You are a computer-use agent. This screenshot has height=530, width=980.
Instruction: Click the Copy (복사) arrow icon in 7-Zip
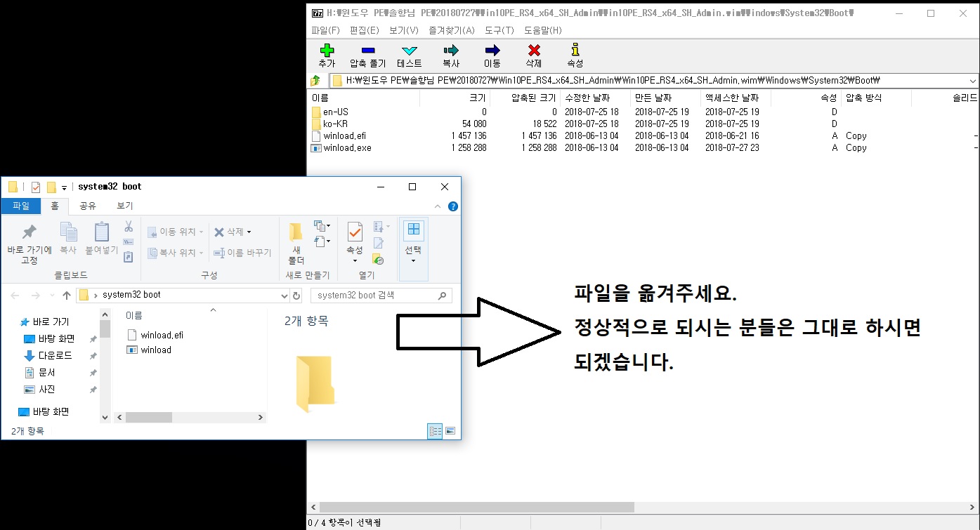pyautogui.click(x=451, y=51)
